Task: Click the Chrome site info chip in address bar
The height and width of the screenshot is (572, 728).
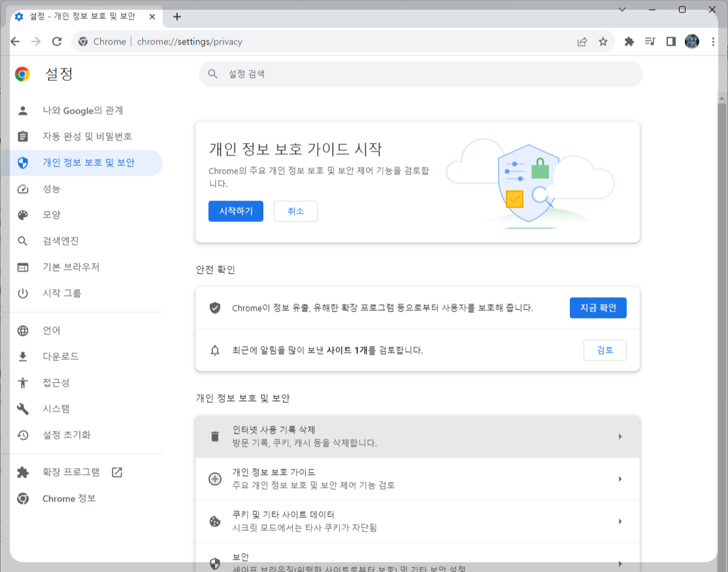Action: pos(102,42)
